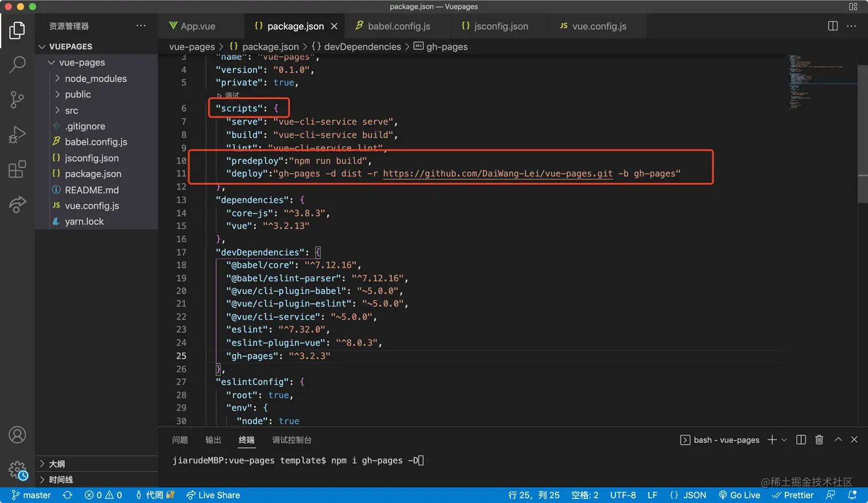Click the master branch status item

coord(31,495)
